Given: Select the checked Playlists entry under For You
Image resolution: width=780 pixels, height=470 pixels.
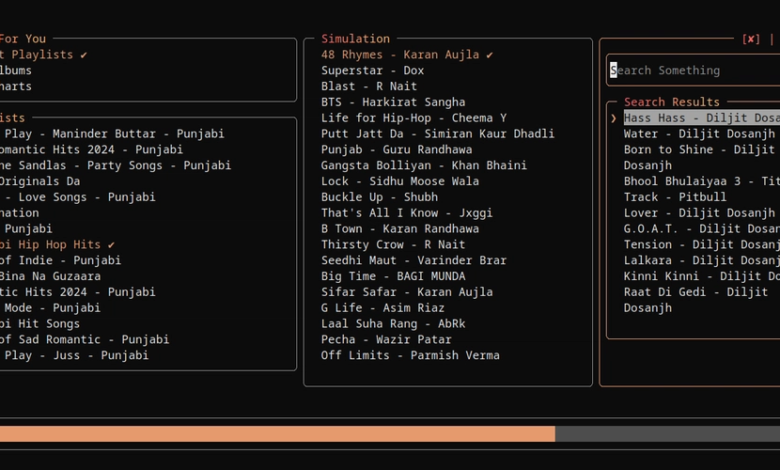Looking at the screenshot, I should [44, 55].
